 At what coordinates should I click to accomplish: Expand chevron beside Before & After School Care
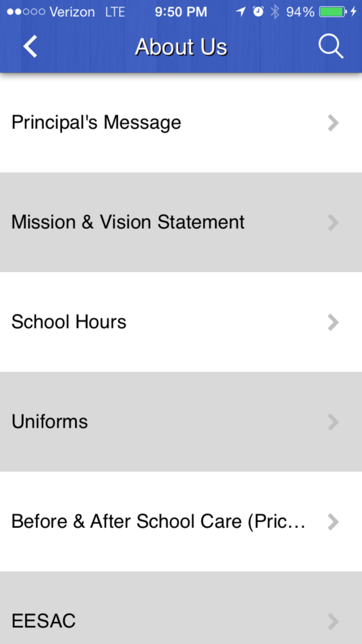[x=333, y=522]
